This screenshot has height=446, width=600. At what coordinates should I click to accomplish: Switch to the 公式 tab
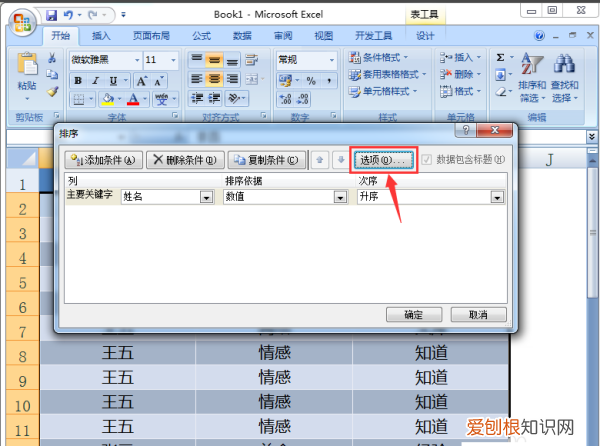(x=202, y=36)
